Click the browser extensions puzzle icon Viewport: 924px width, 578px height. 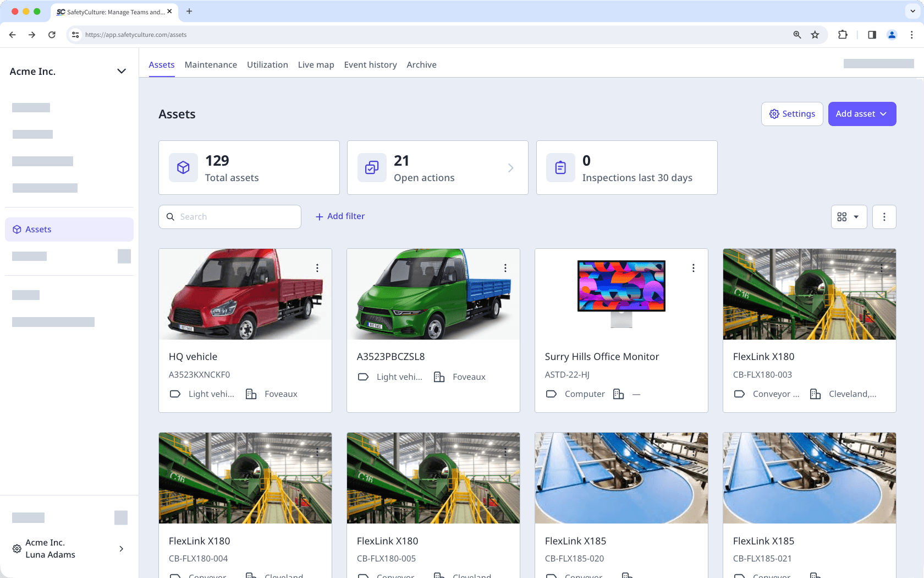(843, 34)
